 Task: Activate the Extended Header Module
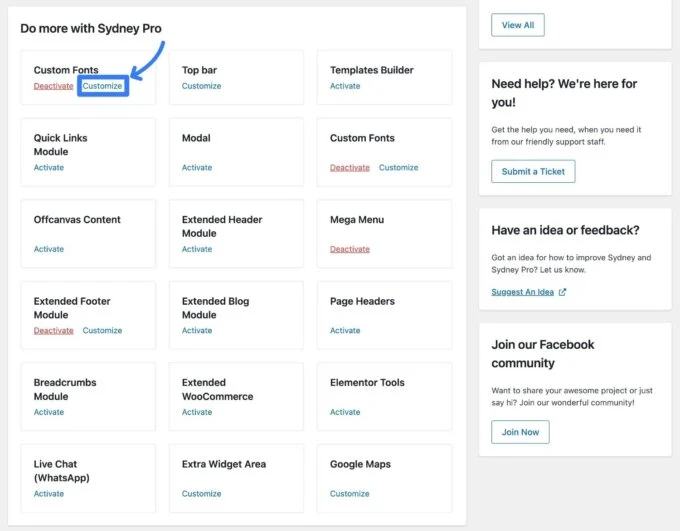[197, 249]
